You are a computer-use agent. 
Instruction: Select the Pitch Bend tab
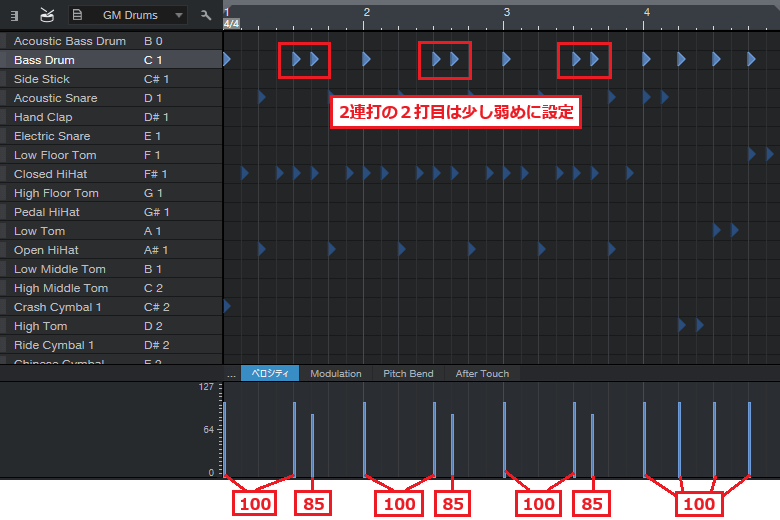pos(408,374)
